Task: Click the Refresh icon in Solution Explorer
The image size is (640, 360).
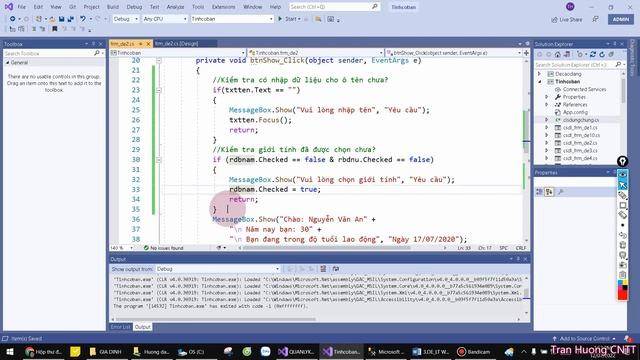Action: 602,54
